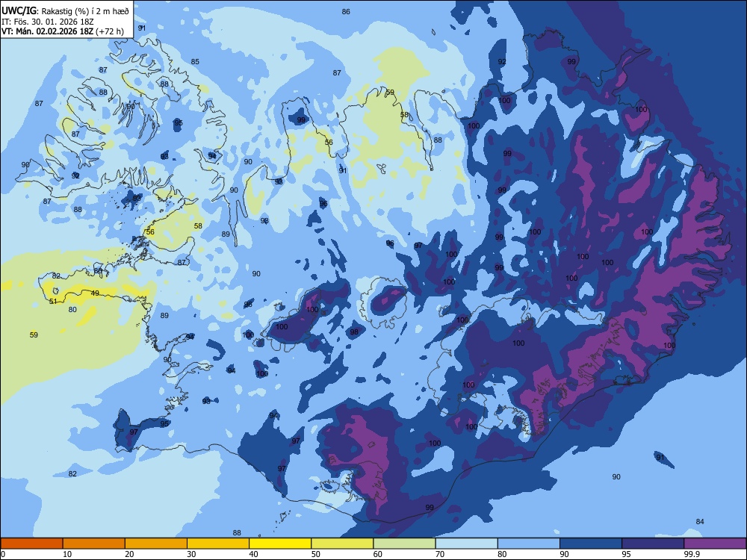This screenshot has width=747, height=560.
Task: Click the 'VT: Mán. 02.02.2026 18Z (+72 h)' line
Action: pyautogui.click(x=63, y=31)
